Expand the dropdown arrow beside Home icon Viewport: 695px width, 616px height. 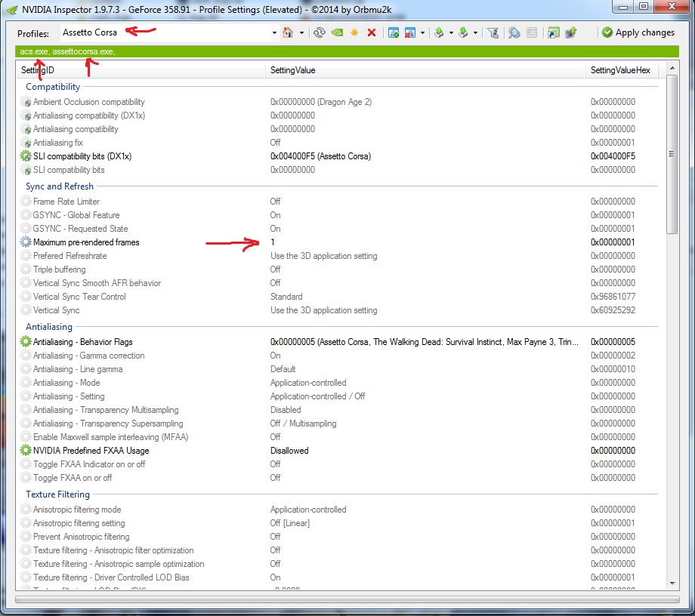(301, 32)
